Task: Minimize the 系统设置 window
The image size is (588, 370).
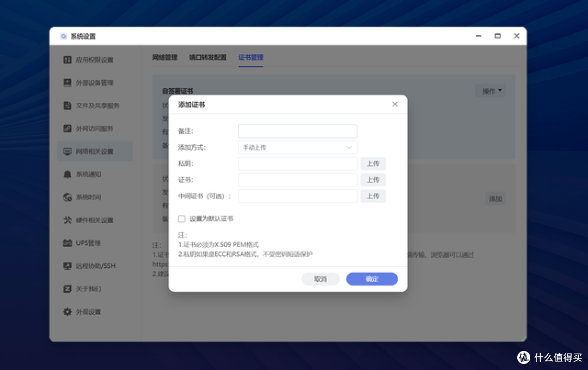Action: pyautogui.click(x=479, y=36)
